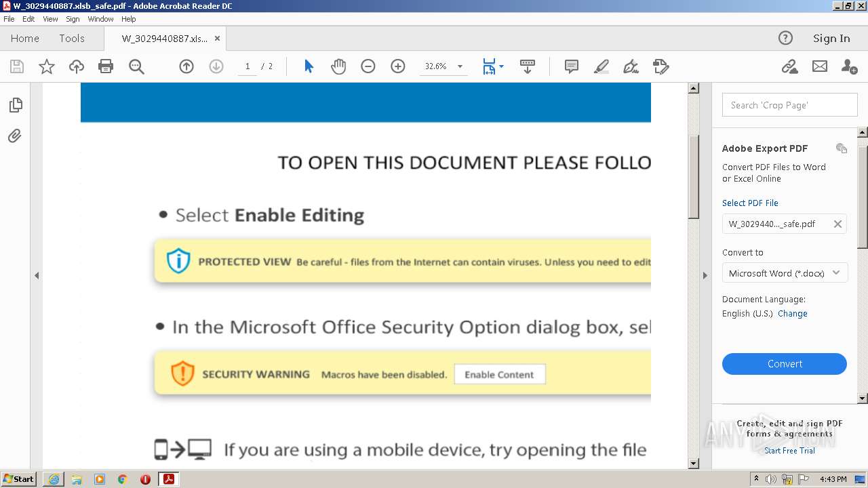Viewport: 868px width, 488px height.
Task: Click the Windows Start button
Action: tap(19, 479)
